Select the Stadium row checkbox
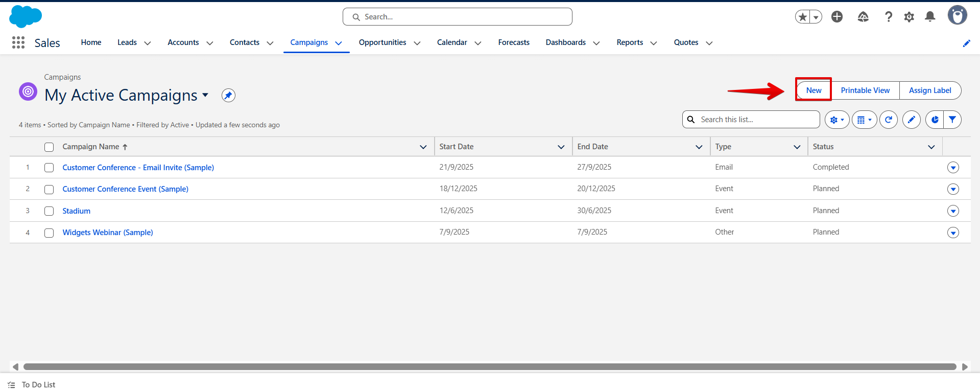The image size is (980, 392). coord(49,211)
